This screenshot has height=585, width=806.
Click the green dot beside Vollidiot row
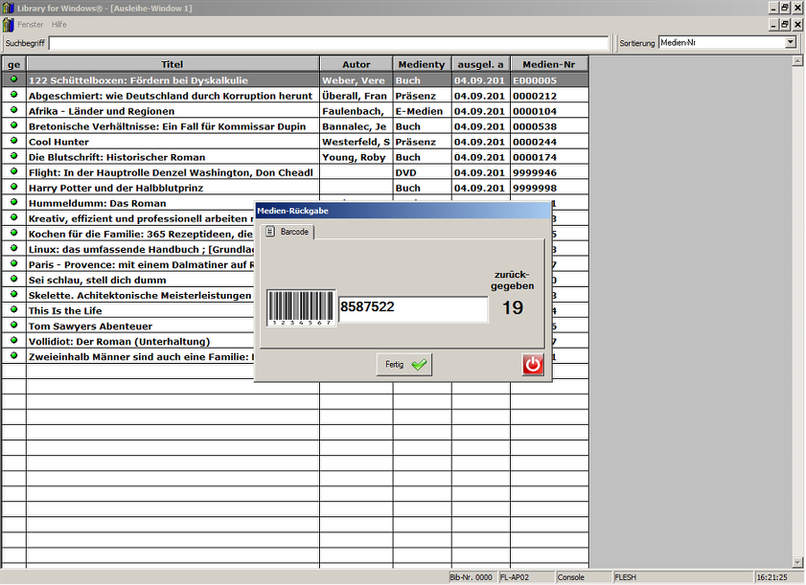click(14, 340)
